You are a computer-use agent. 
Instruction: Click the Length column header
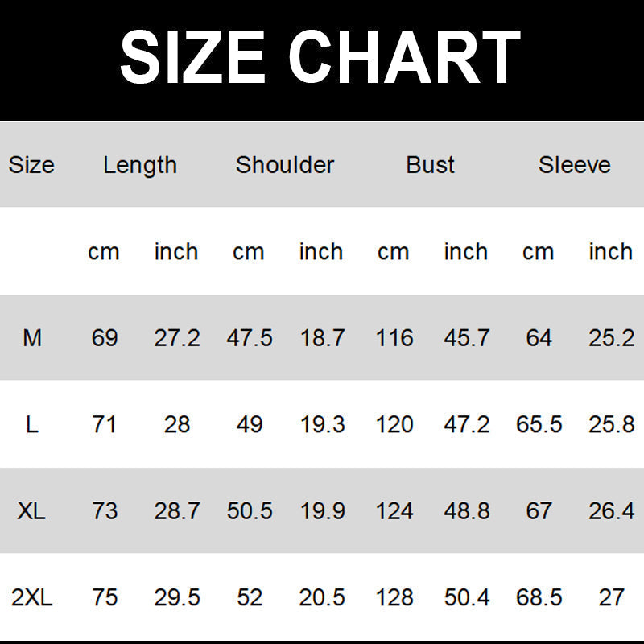140,165
